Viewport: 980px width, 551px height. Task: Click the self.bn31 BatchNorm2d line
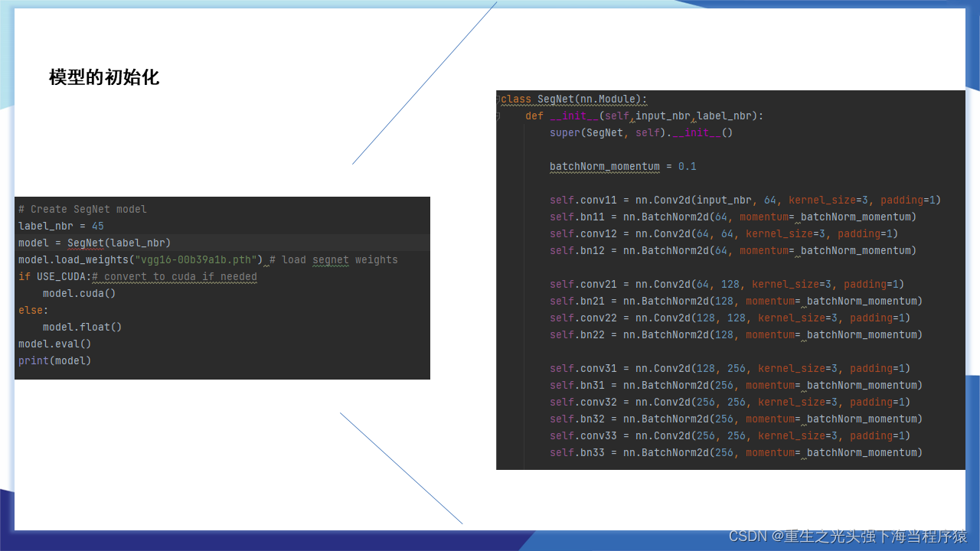pos(737,386)
